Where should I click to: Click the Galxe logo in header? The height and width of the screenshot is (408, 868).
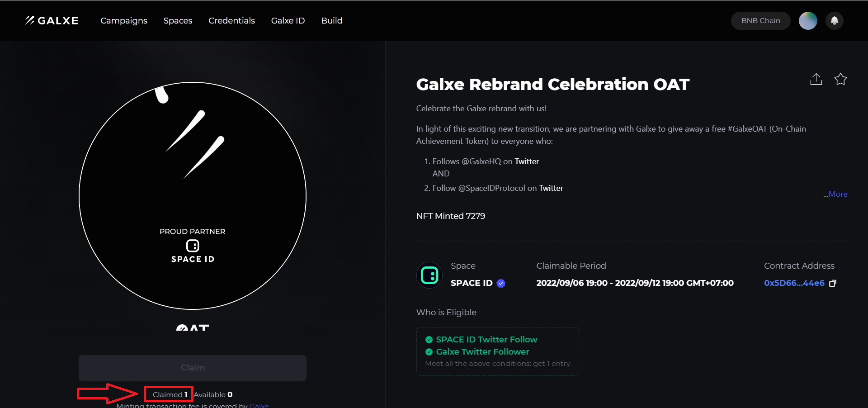pyautogui.click(x=52, y=20)
